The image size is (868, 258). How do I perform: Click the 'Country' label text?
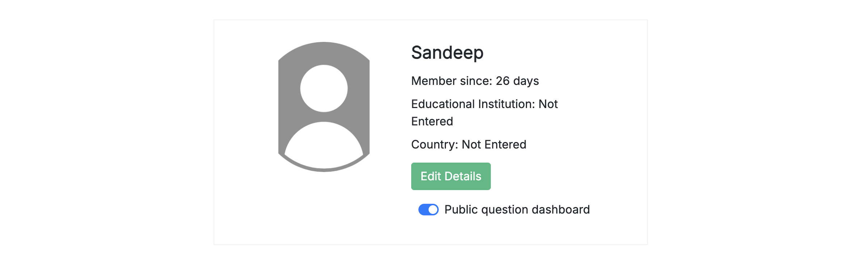[x=434, y=145]
